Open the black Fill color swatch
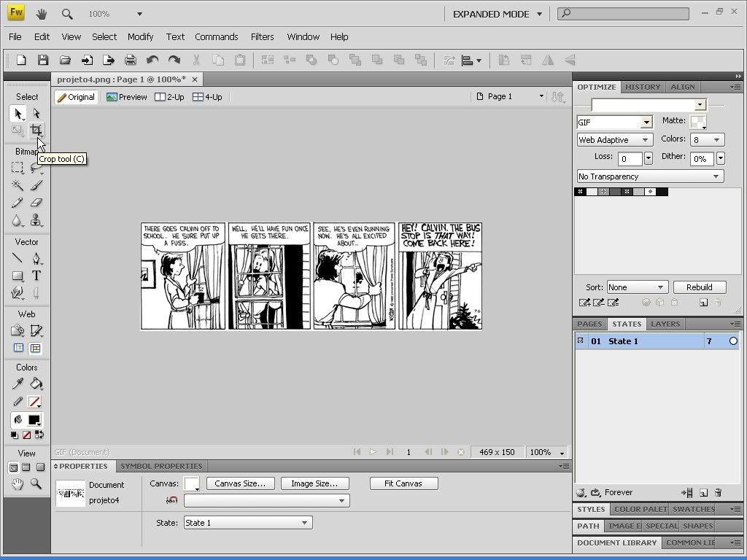This screenshot has height=560, width=747. pyautogui.click(x=34, y=420)
